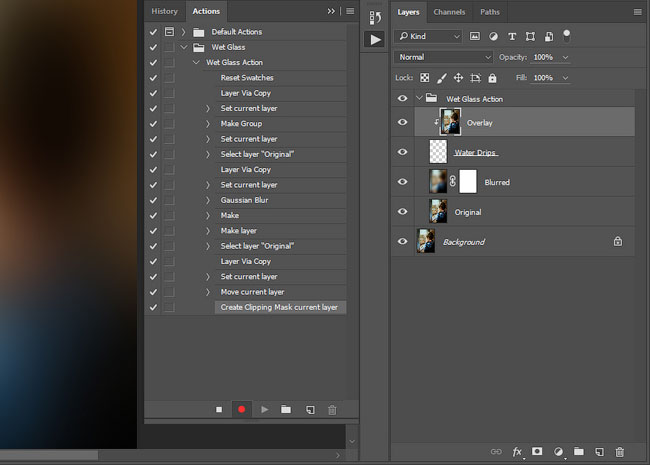Viewport: 650px width, 465px height.
Task: Collapse the Wet Glass Action layer group
Action: [419, 98]
